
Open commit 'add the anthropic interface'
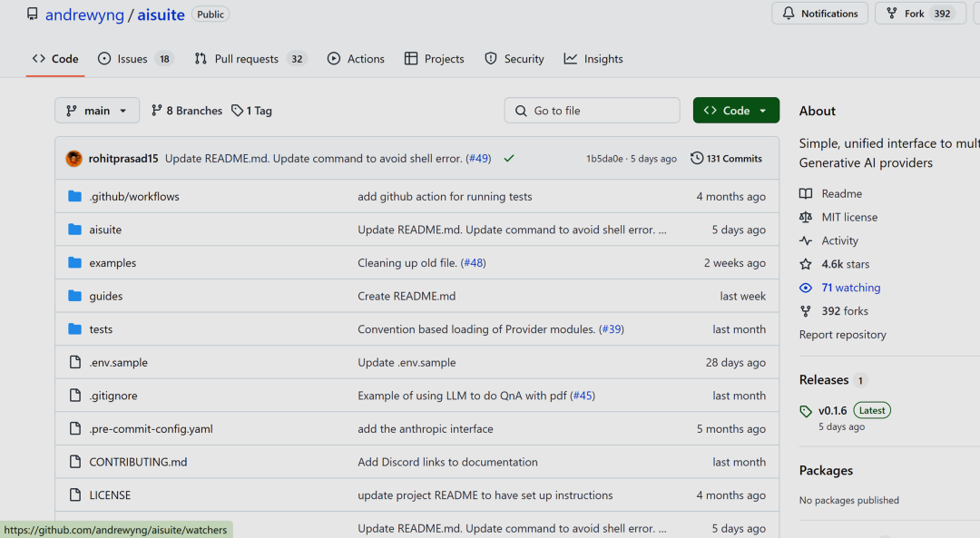425,428
